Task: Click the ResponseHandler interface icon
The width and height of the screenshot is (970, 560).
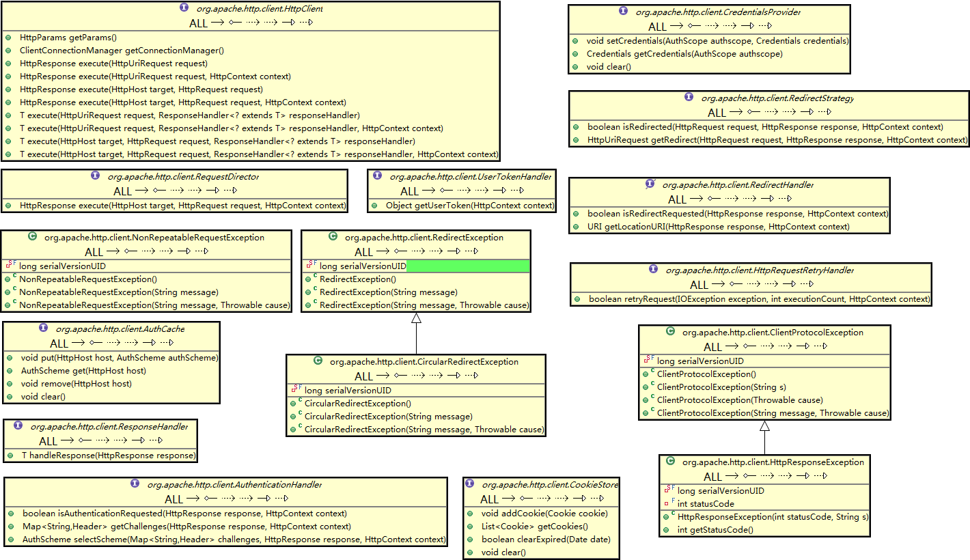Action: [x=16, y=425]
